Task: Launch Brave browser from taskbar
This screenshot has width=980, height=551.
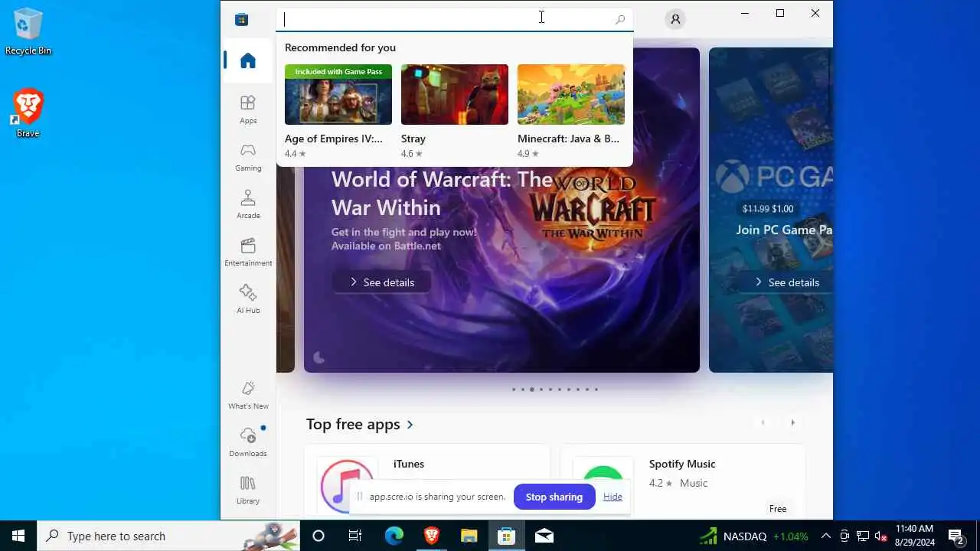Action: coord(431,536)
